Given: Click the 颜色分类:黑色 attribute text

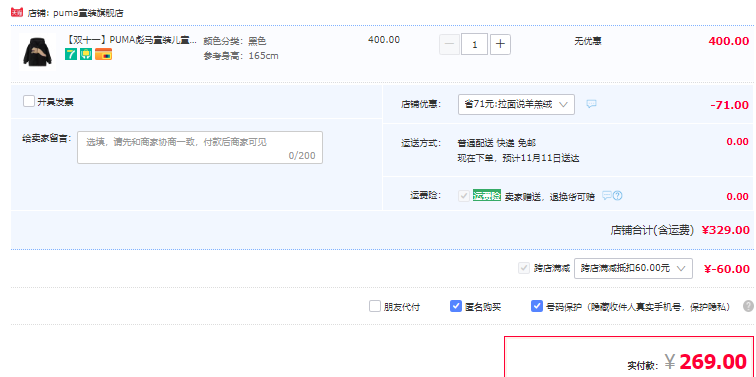Looking at the screenshot, I should [x=235, y=41].
